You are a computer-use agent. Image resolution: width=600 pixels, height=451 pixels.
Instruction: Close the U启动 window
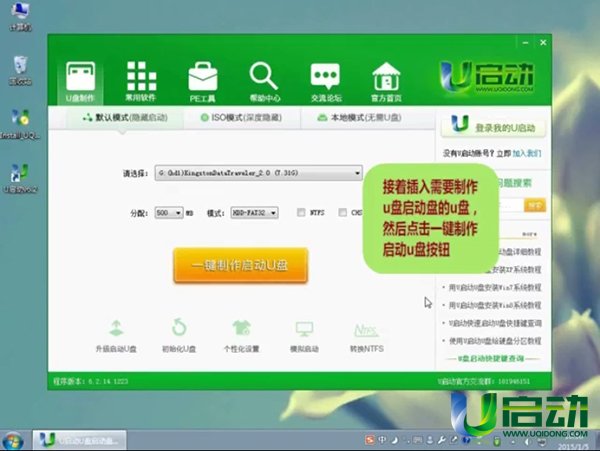(543, 42)
